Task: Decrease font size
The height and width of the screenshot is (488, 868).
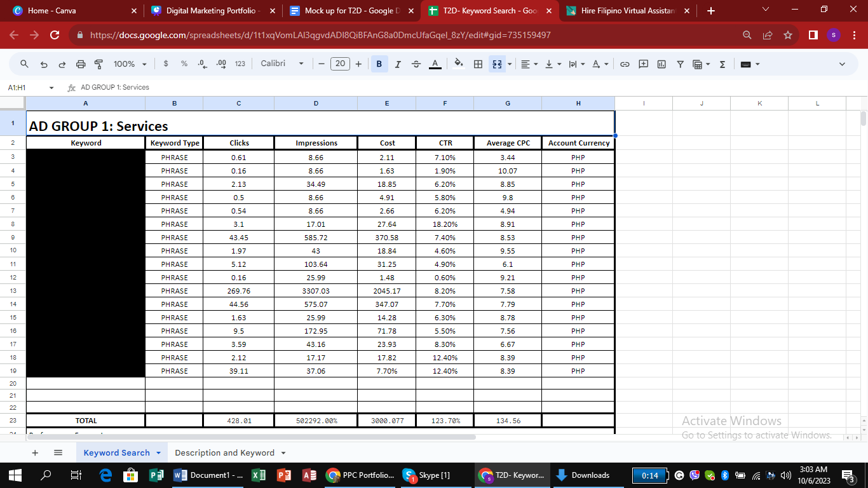Action: [x=322, y=64]
